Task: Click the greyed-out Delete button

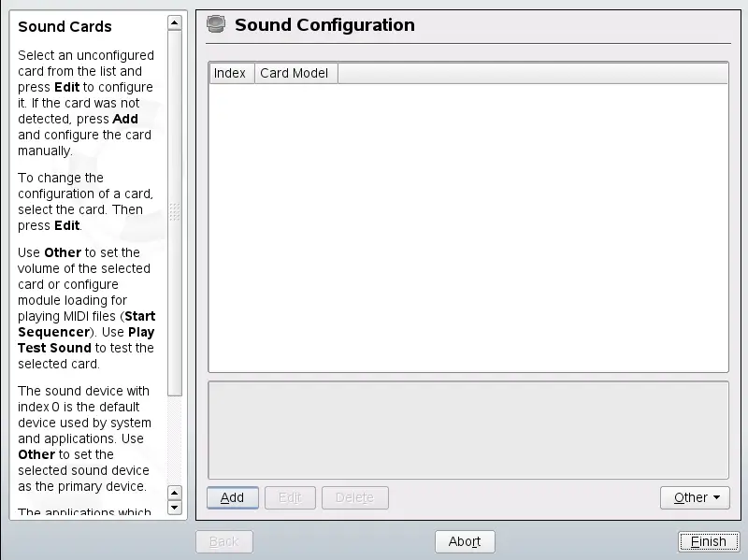Action: tap(354, 497)
